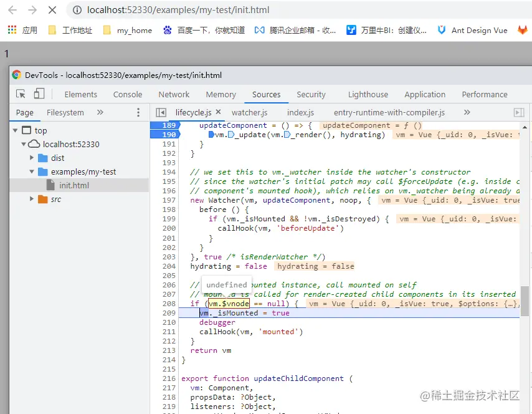Switch to the Console panel
The height and width of the screenshot is (414, 532).
pos(128,94)
